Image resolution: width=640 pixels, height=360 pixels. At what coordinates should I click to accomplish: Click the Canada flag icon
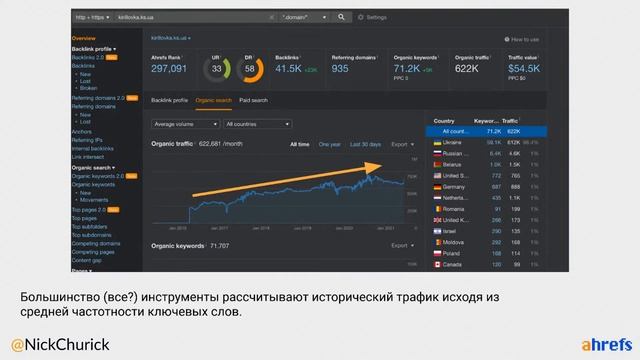coord(437,264)
